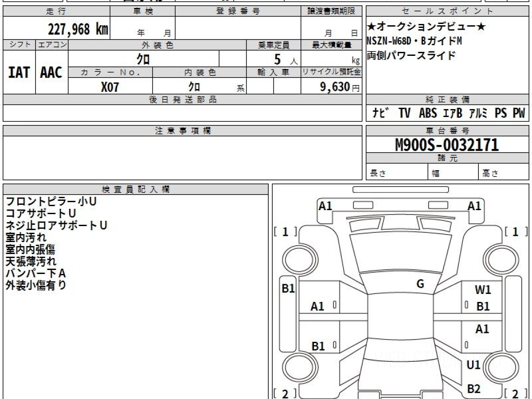
Task: Select chassis number M900S-0032171
Action: click(447, 145)
